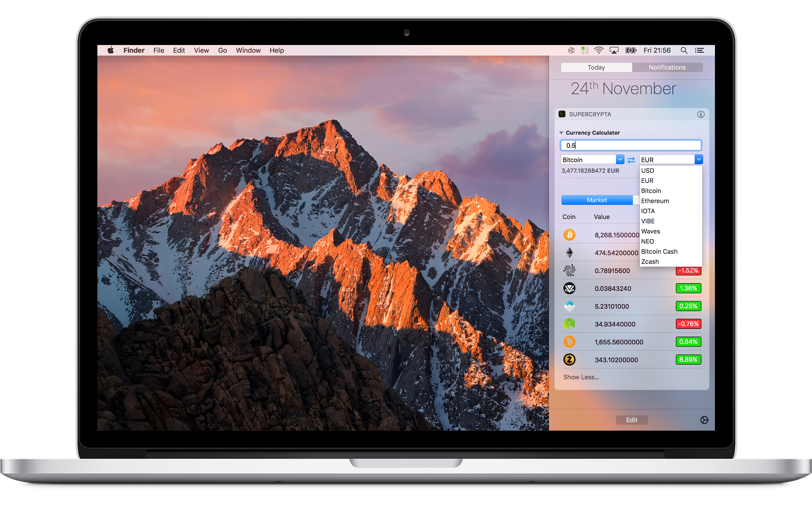Screen dimensions: 812x507
Task: Select Bitcoin Cash in the dropdown list
Action: 659,252
